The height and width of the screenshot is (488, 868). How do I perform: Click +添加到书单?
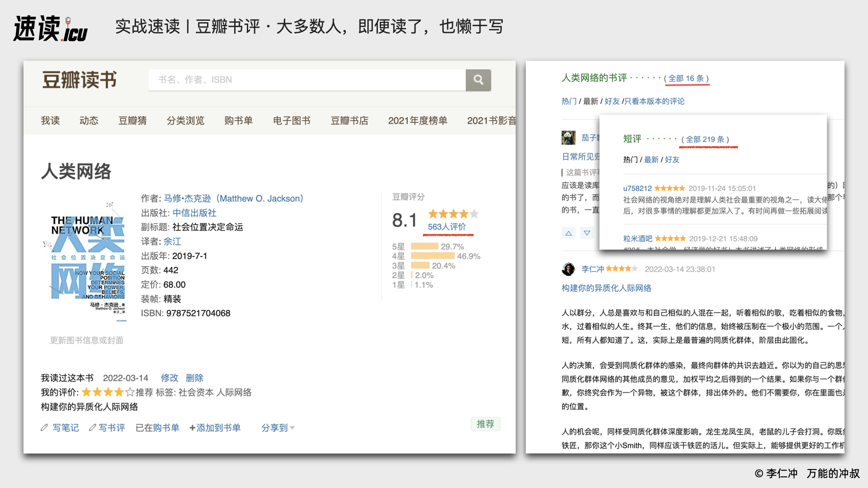(215, 427)
